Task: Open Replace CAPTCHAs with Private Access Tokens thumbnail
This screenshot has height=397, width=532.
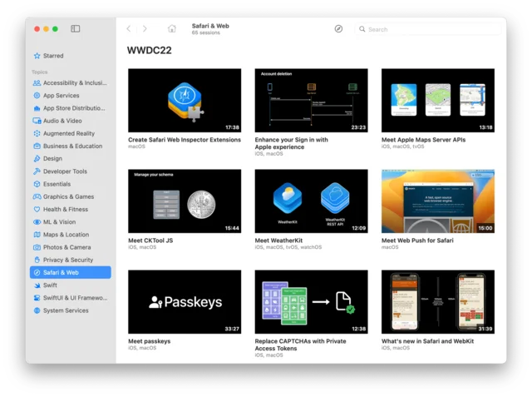Action: tap(311, 302)
